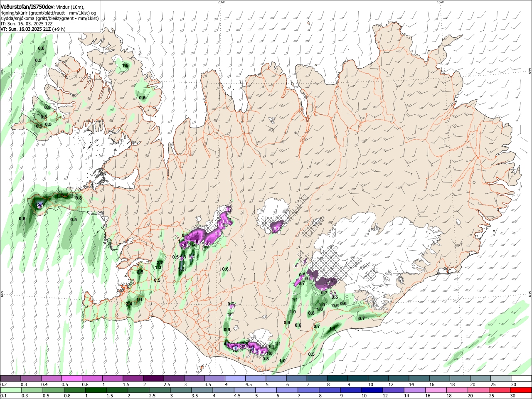Pick the violet swatch labeled 12 in the rain legend
The image size is (532, 399).
[x=392, y=390]
